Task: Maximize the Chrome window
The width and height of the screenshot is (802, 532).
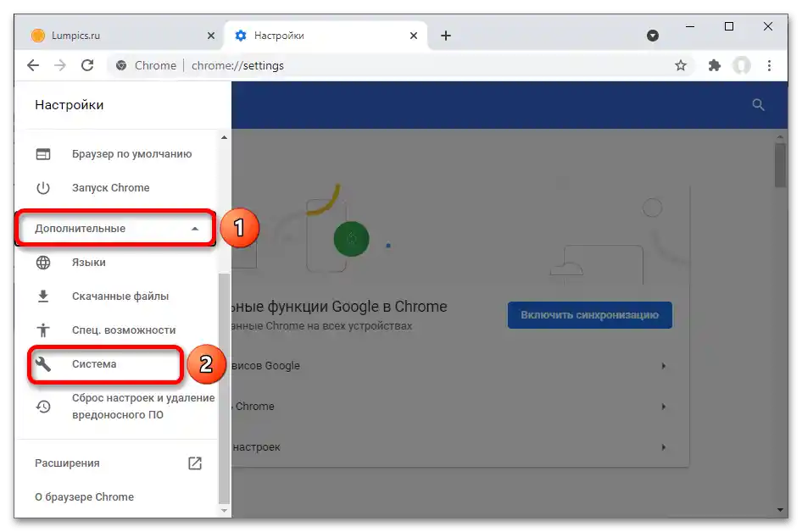Action: point(729,26)
